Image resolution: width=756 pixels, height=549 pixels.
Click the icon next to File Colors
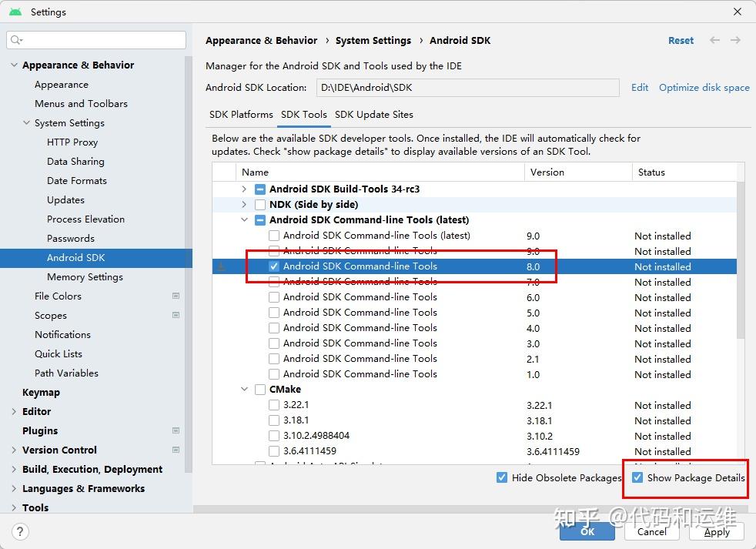point(176,296)
